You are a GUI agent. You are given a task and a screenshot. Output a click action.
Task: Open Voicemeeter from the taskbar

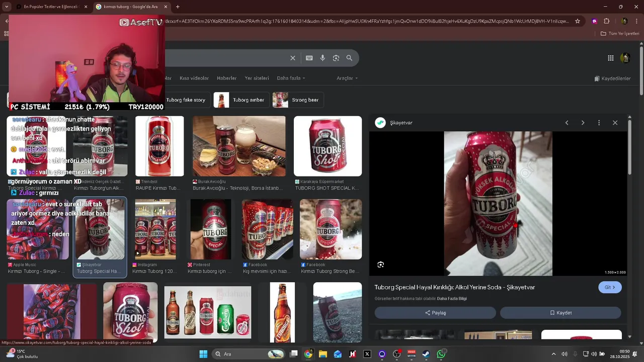(412, 354)
